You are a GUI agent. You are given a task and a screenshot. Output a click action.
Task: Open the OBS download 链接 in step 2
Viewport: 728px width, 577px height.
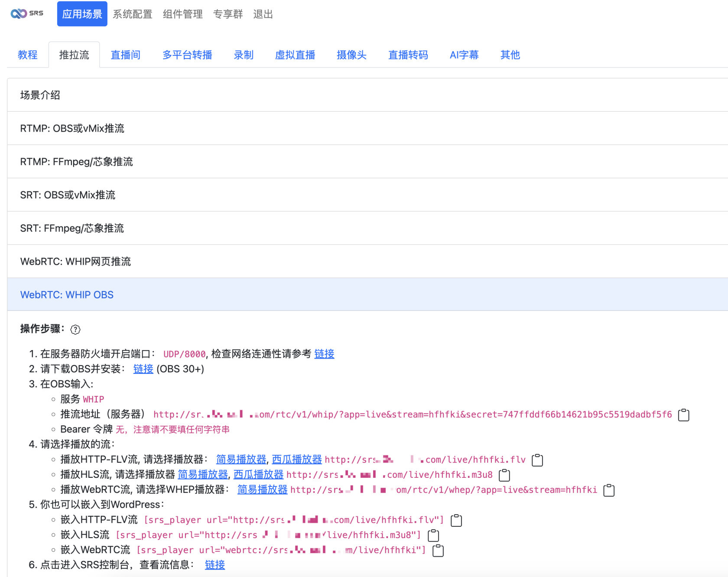click(143, 369)
